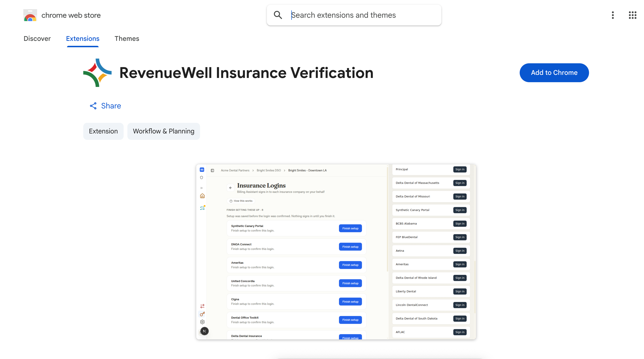Open the Insurance Logins screenshot preview
The width and height of the screenshot is (644, 359).
(336, 252)
